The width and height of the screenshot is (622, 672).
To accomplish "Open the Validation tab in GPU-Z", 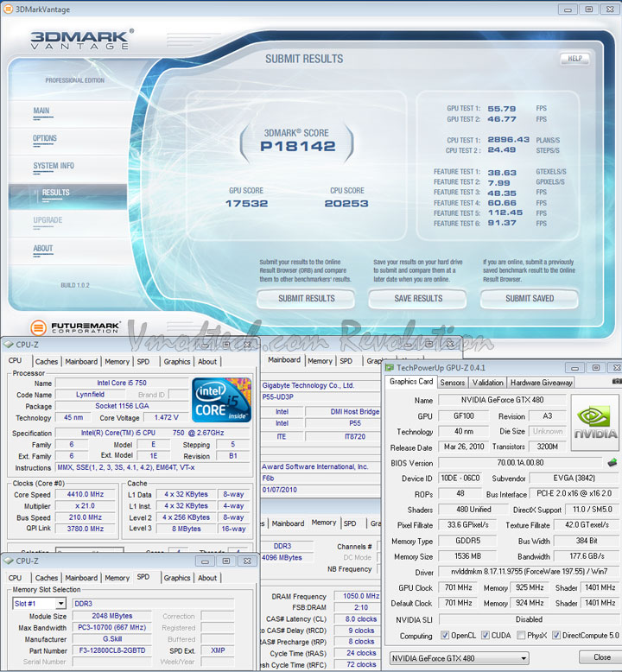I will tap(487, 383).
